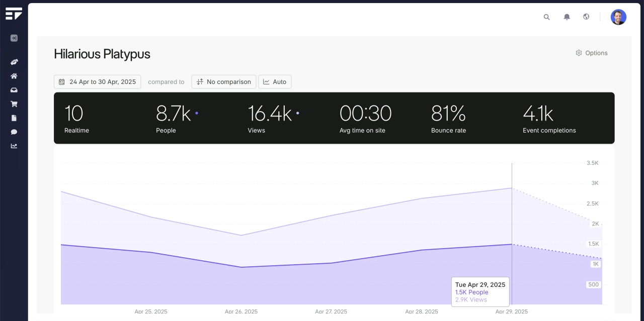
Task: Open the document page icon
Action: (x=14, y=118)
